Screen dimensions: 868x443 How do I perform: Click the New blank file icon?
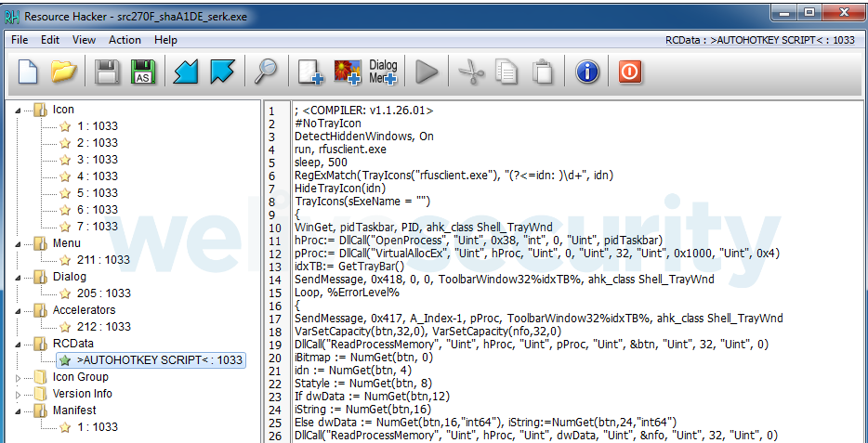click(26, 72)
